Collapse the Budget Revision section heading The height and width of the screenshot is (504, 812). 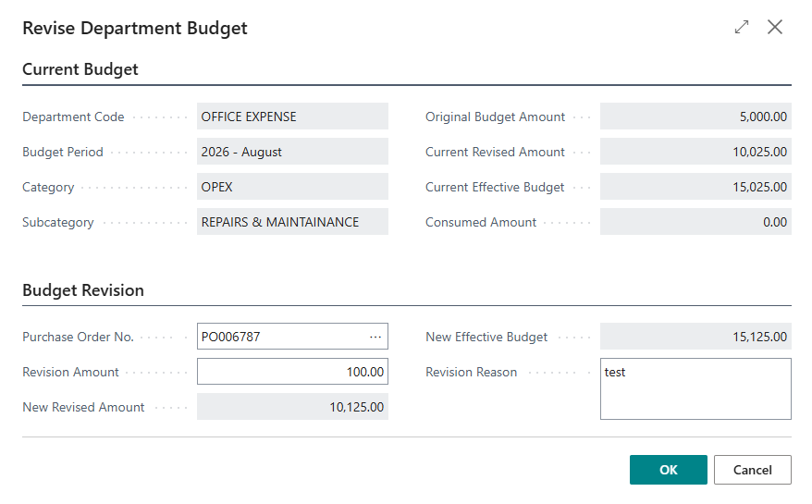[x=83, y=290]
